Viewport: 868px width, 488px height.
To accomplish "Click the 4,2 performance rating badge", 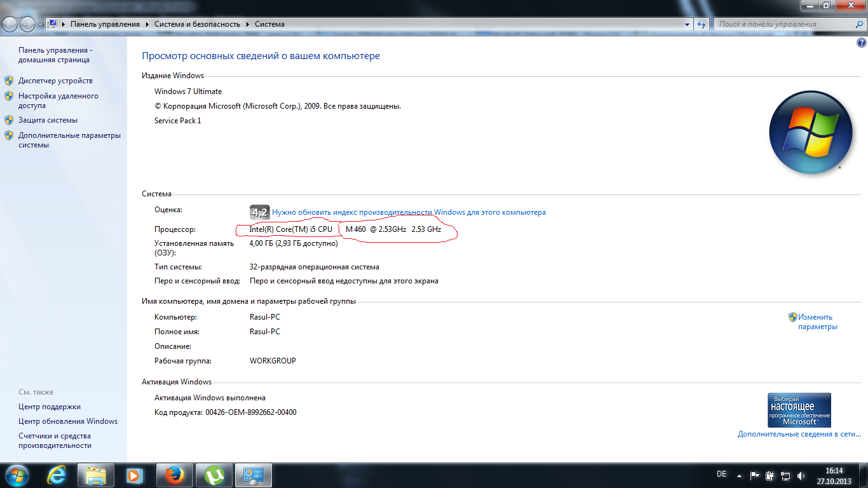I will pyautogui.click(x=260, y=212).
